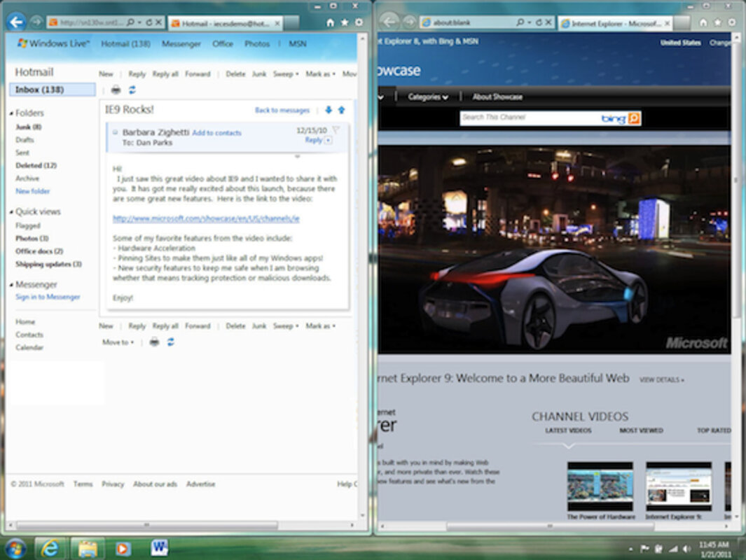This screenshot has height=560, width=746.
Task: Open About Showcase in Showcase nav bar
Action: click(x=497, y=97)
